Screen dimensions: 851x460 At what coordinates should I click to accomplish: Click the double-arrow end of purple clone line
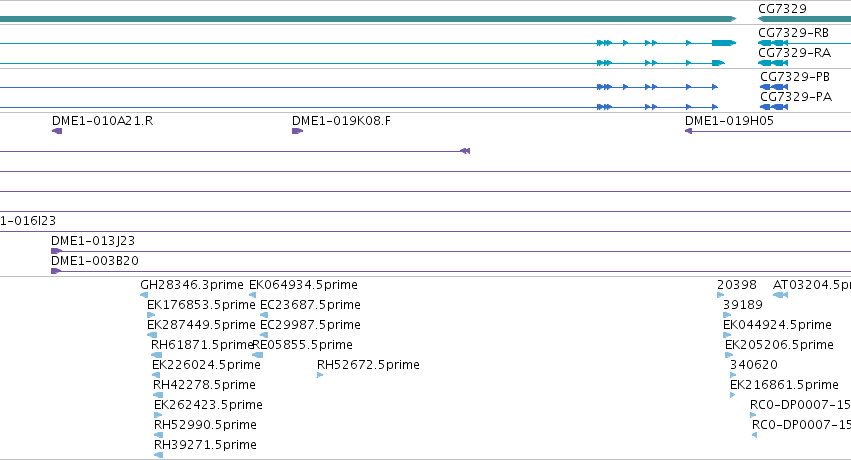(465, 151)
